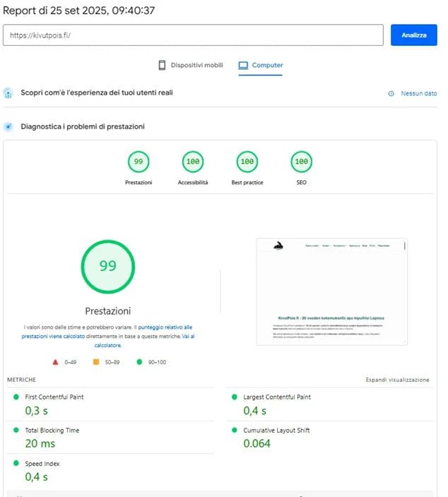This screenshot has height=497, width=448.
Task: Click the info icon beside Nessun dato
Action: coord(391,93)
